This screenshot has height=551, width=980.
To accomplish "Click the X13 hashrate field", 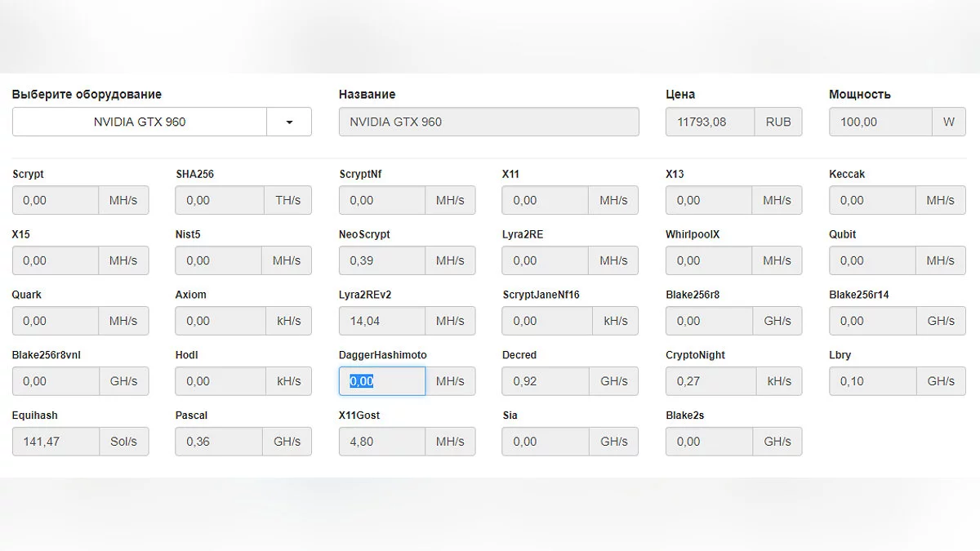I will click(x=709, y=200).
